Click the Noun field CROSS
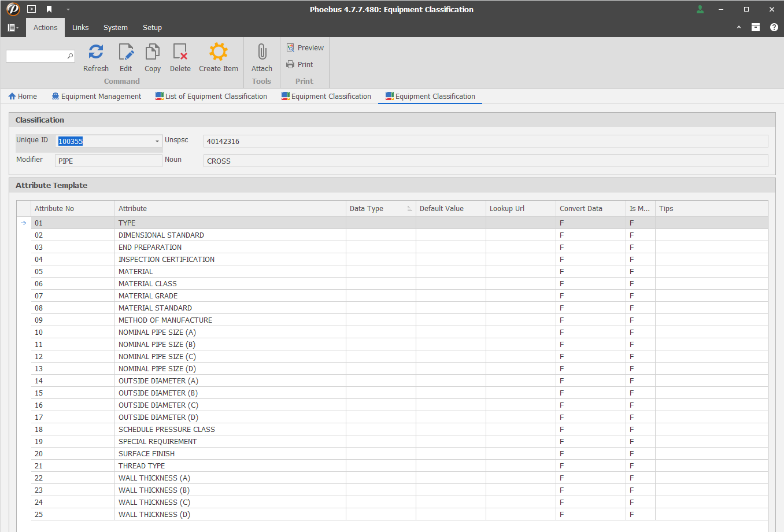 coord(486,161)
